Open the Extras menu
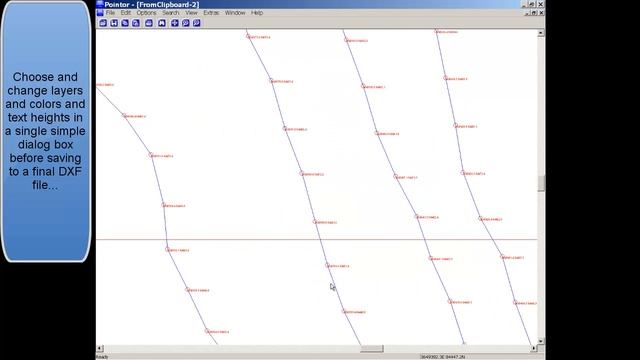Image resolution: width=640 pixels, height=360 pixels. click(211, 13)
